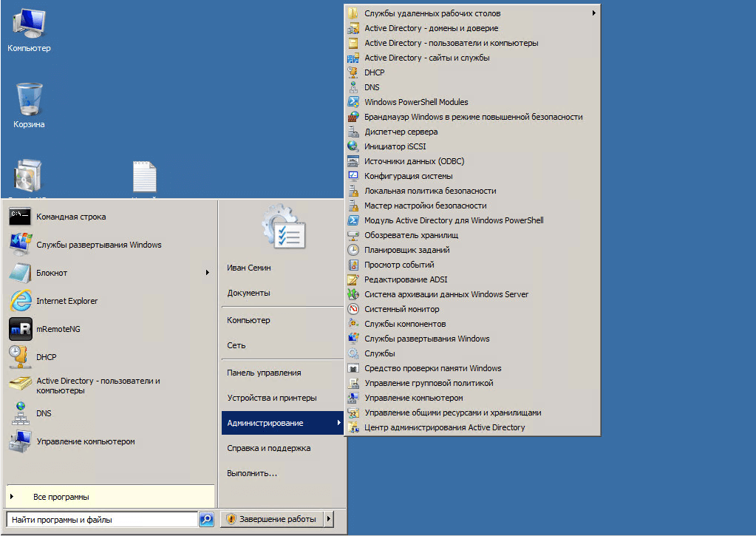Select Диспетчер сервера in Administration menu
Viewport: 756px width, 536px height.
point(401,132)
